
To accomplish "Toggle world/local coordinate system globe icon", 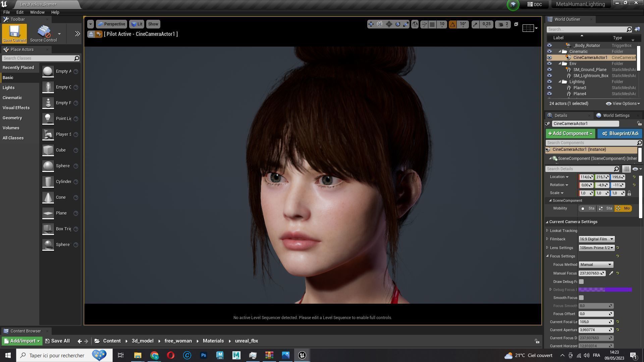I will click(415, 24).
